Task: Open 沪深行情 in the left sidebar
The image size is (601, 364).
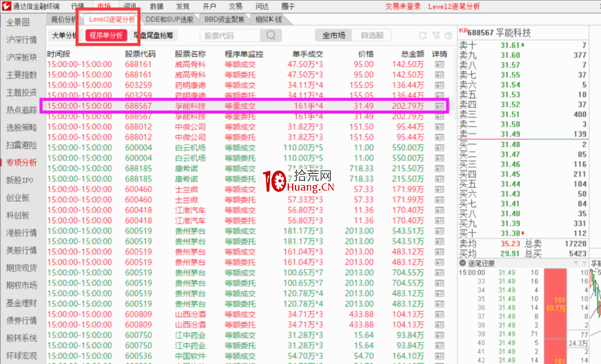Action: (22, 40)
